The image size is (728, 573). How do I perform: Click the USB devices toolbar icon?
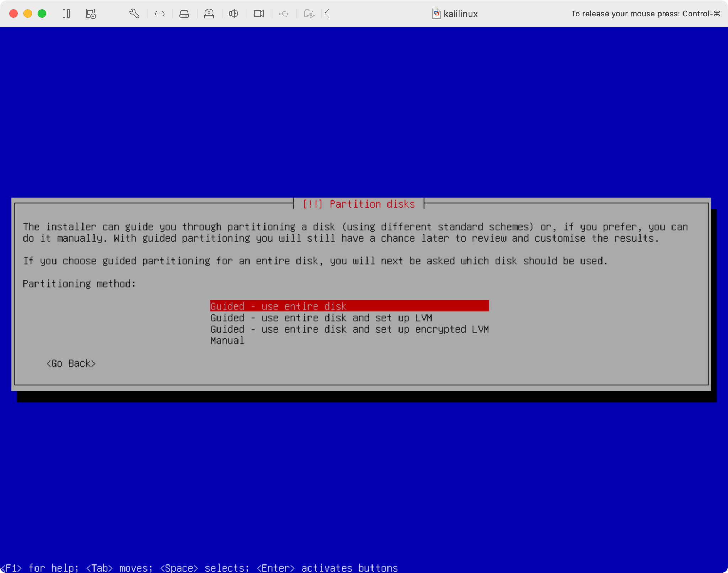[283, 14]
